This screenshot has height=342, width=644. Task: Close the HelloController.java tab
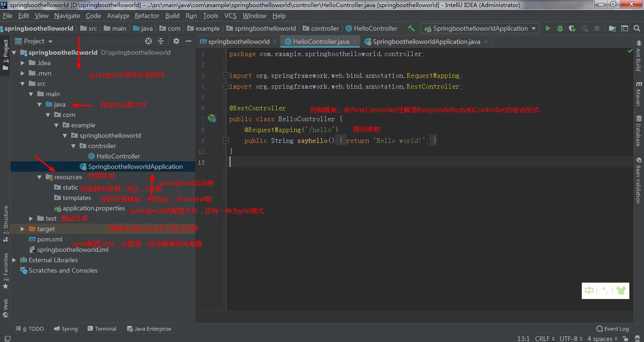coord(354,42)
